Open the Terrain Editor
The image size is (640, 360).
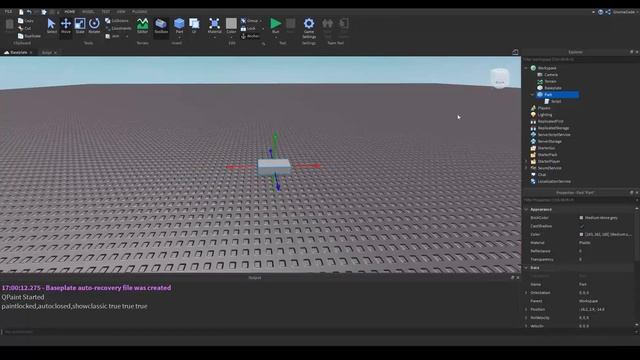[x=142, y=26]
